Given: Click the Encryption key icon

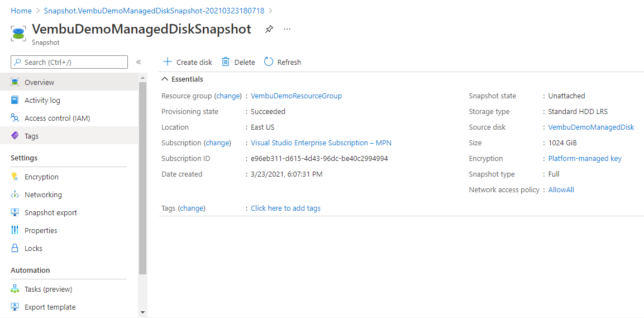Looking at the screenshot, I should 15,177.
